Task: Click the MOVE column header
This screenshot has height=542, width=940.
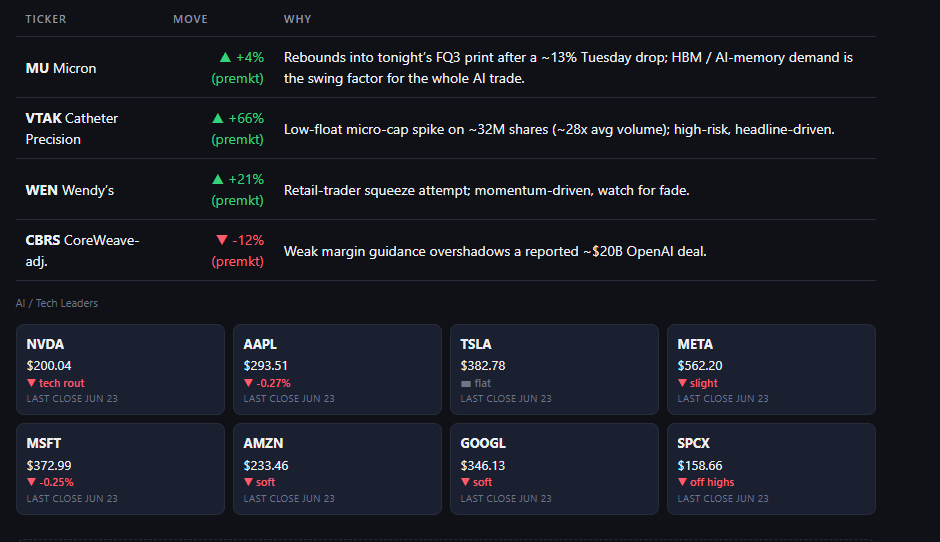Action: (191, 19)
